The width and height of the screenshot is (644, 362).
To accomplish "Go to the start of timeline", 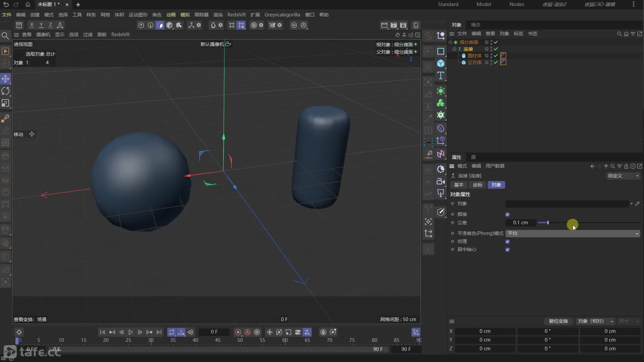I will click(102, 332).
